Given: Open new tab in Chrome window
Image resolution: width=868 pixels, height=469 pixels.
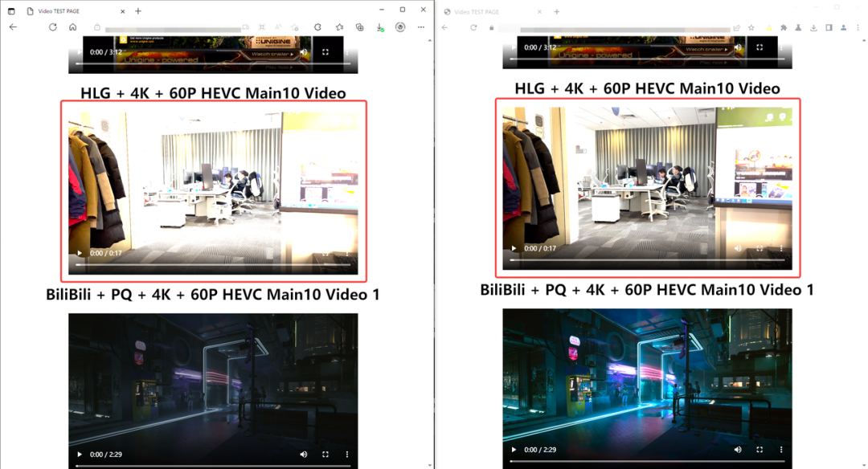Looking at the screenshot, I should point(557,11).
